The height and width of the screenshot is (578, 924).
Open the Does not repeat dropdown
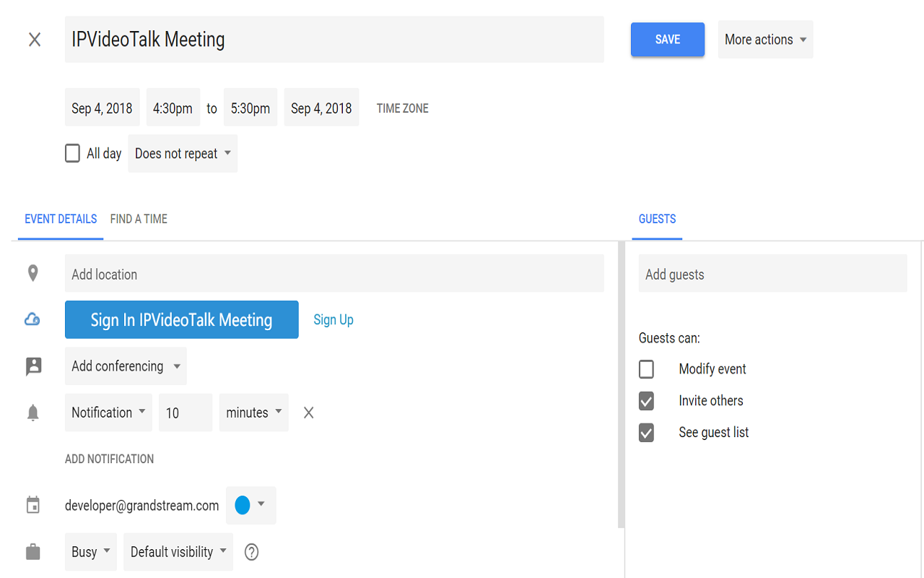(x=182, y=153)
